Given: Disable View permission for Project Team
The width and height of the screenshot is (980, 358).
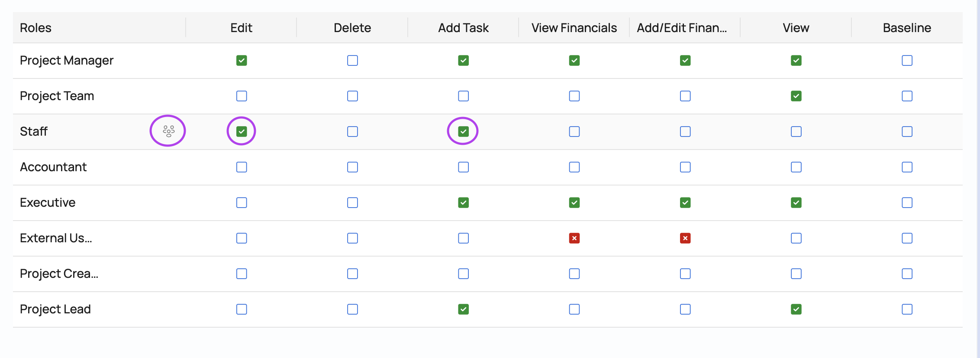Looking at the screenshot, I should click(x=796, y=96).
